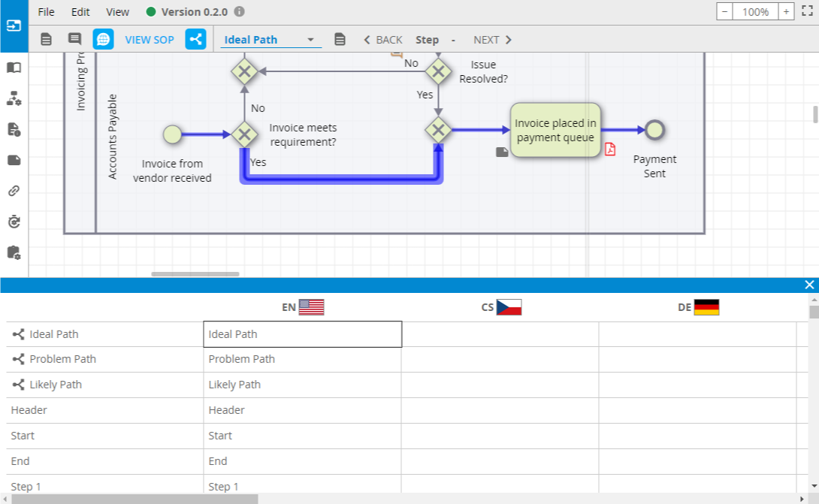Click the info icon beside Version 0.2.0
The image size is (819, 504).
tap(239, 12)
